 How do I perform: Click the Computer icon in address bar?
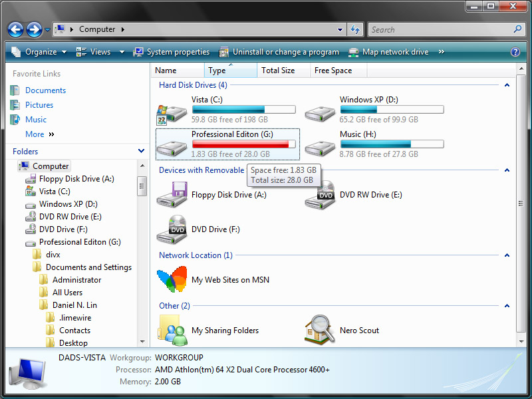point(60,29)
